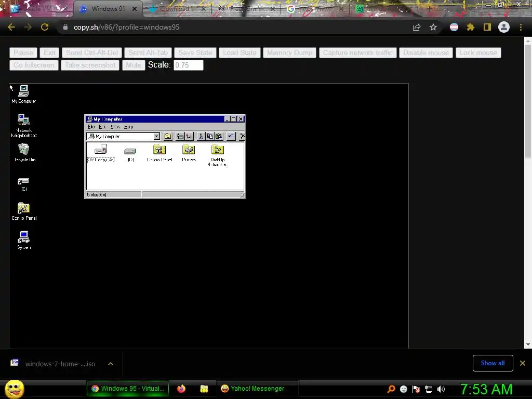Open the File menu

tap(91, 127)
